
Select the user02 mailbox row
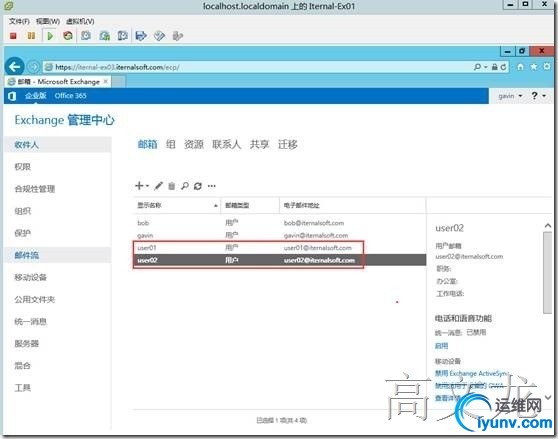point(280,260)
